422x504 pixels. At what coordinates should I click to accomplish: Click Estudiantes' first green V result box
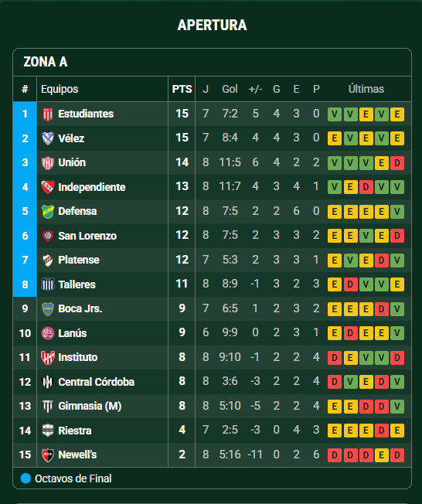(335, 114)
